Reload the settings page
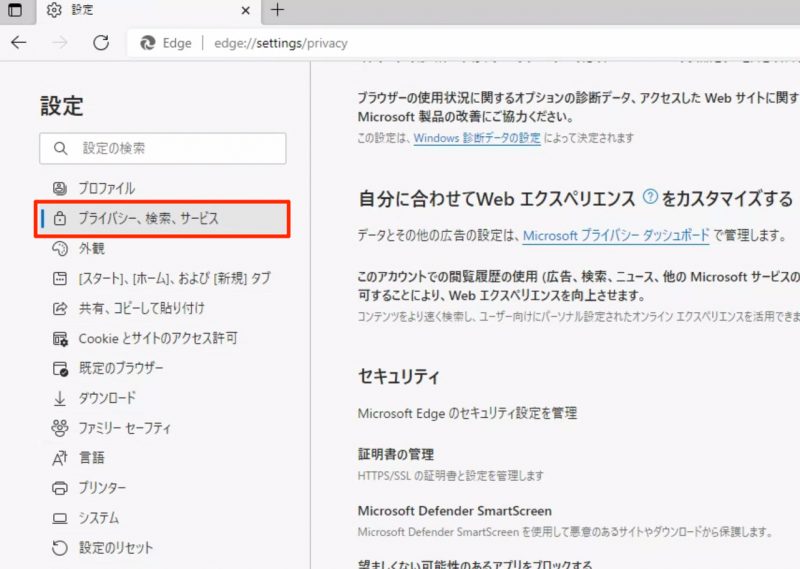The image size is (800, 569). (101, 43)
